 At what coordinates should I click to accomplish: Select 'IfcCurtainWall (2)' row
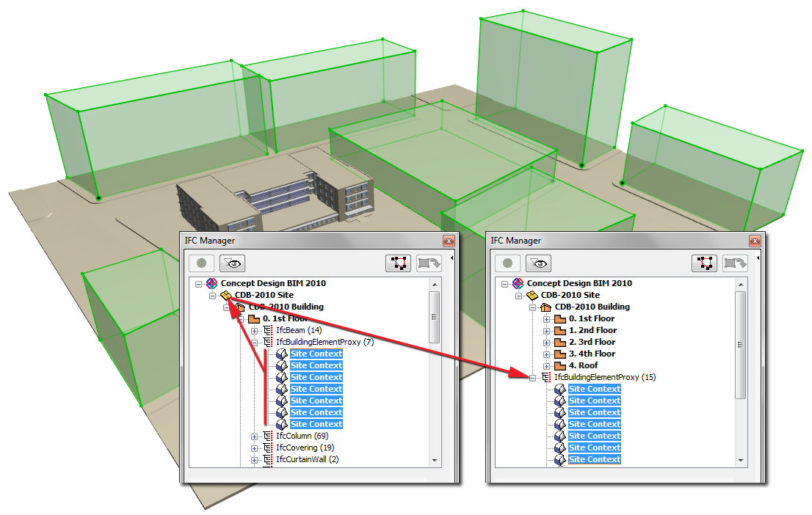tap(307, 460)
